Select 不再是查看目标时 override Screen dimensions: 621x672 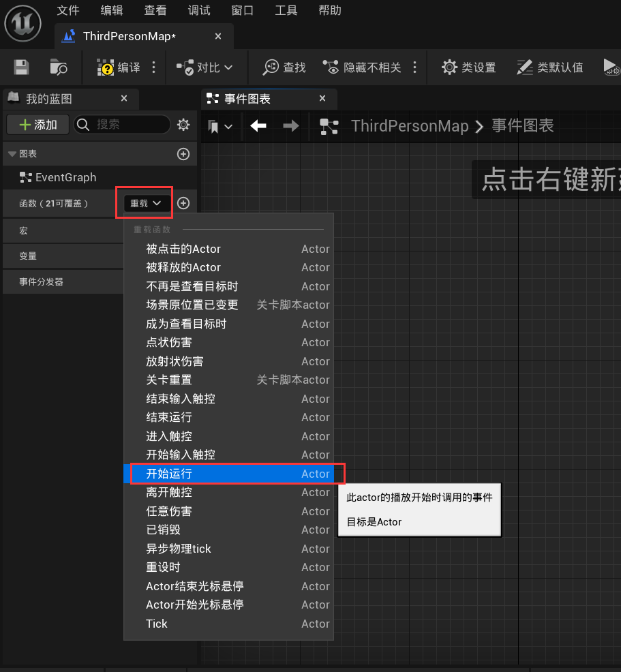(228, 286)
